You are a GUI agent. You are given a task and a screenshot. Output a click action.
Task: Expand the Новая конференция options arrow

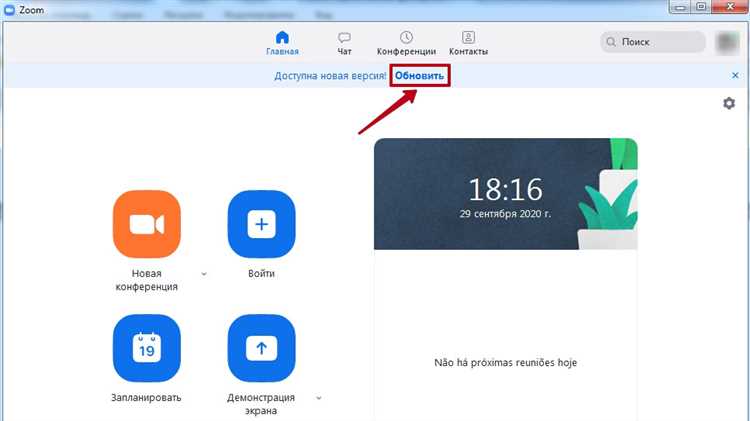click(x=204, y=274)
